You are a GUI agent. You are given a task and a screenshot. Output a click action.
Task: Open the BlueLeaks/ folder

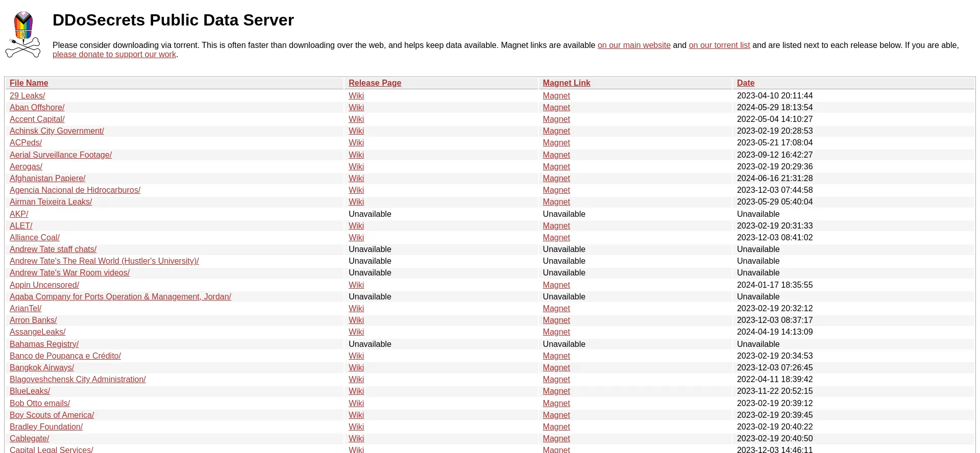point(30,391)
